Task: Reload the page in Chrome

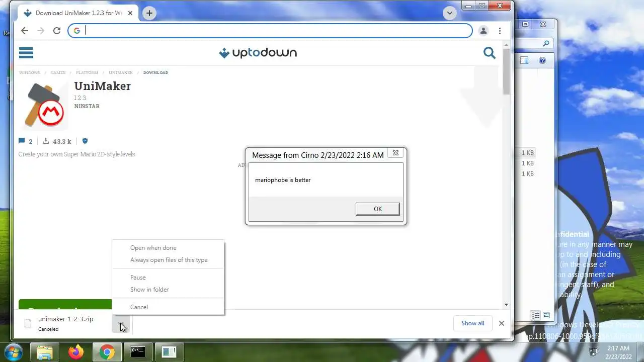Action: click(x=57, y=31)
